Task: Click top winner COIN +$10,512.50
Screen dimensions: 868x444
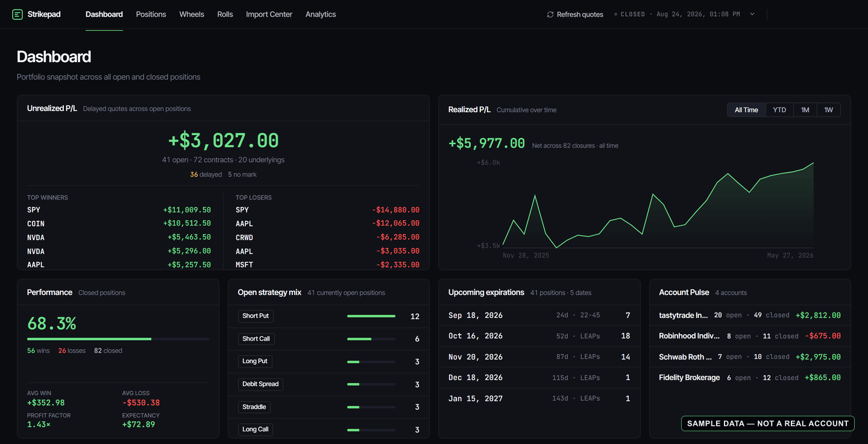Action: coord(119,224)
